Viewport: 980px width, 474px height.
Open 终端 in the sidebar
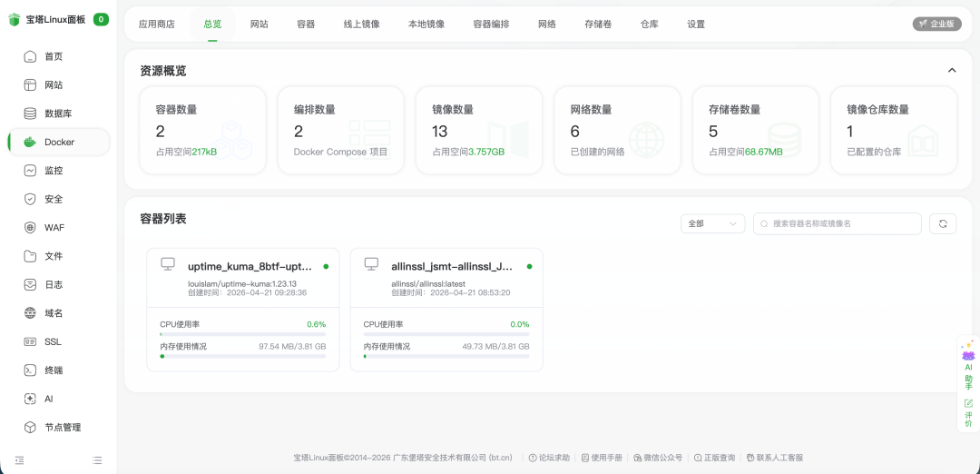[x=58, y=370]
